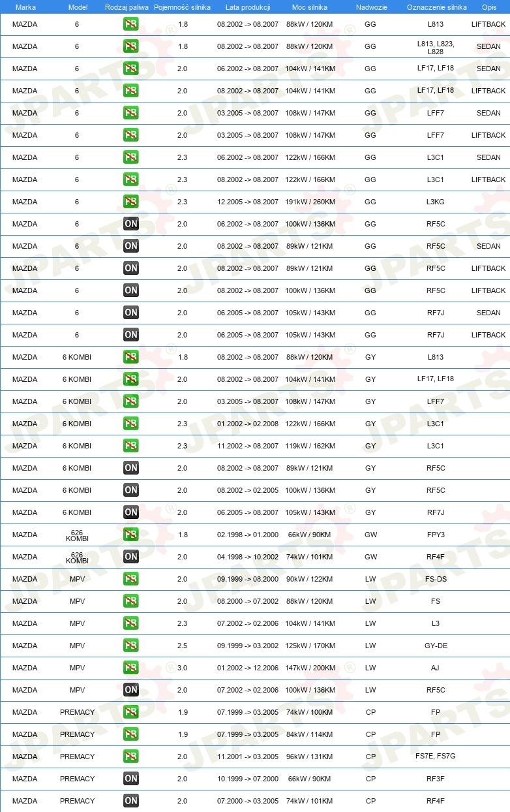Click petrol icon in Mazda 6 LFF7 sedan row

(x=131, y=113)
